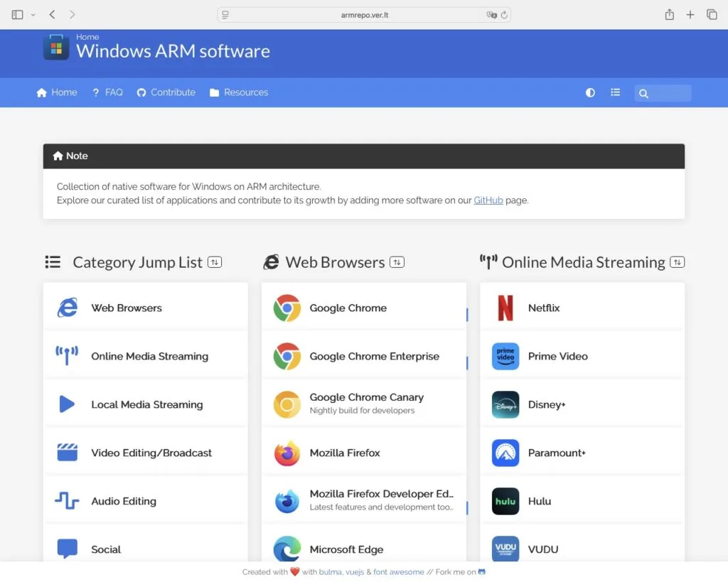This screenshot has width=728, height=582.
Task: Click the Windows ARM software logo icon
Action: [56, 48]
